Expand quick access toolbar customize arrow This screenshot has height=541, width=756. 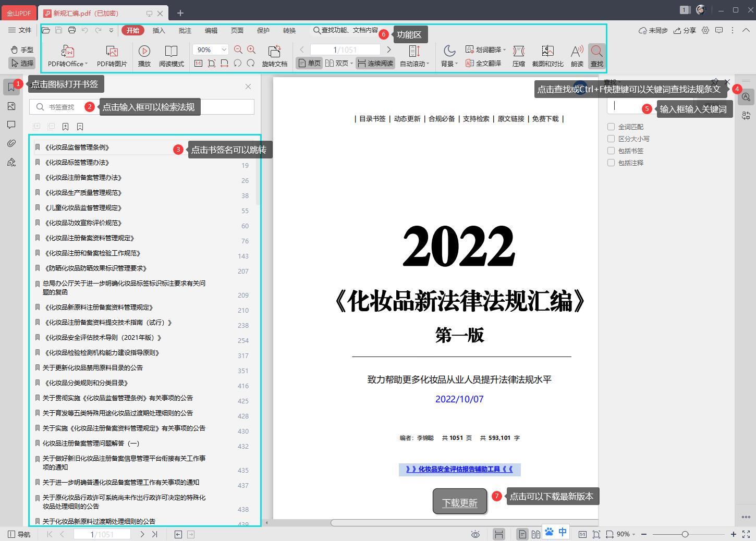111,30
